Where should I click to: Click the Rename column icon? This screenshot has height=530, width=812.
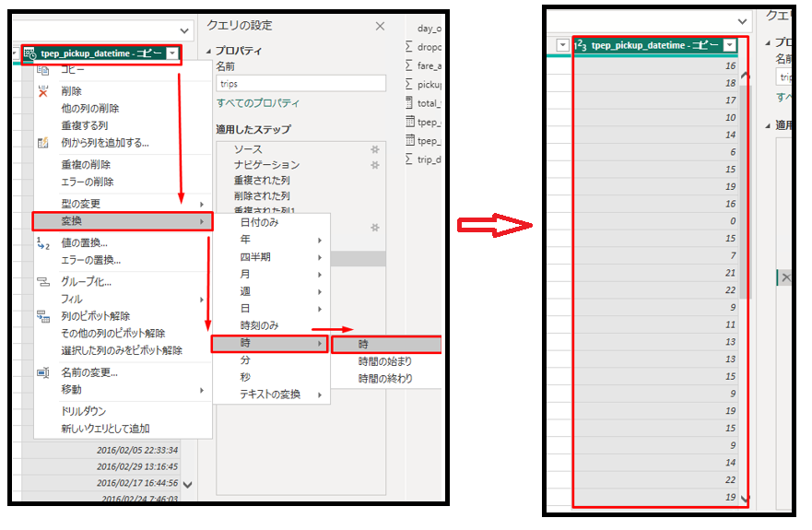tap(43, 372)
